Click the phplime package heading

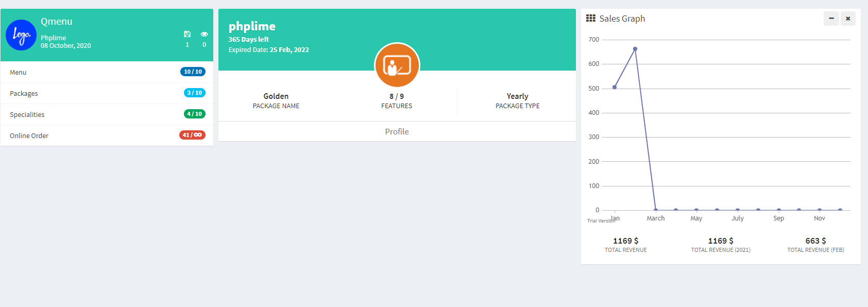pos(252,26)
